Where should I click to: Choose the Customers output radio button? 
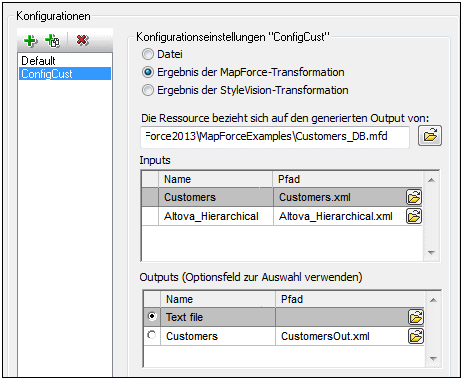(152, 335)
